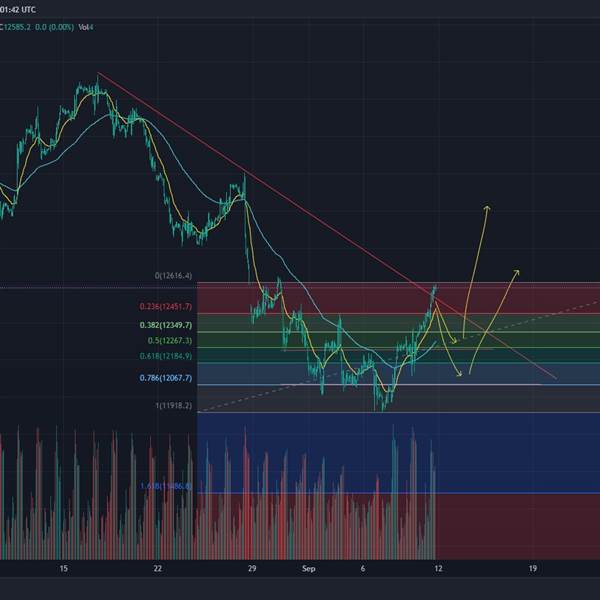Click the 29 date on time axis
The image size is (600, 600).
click(x=252, y=569)
